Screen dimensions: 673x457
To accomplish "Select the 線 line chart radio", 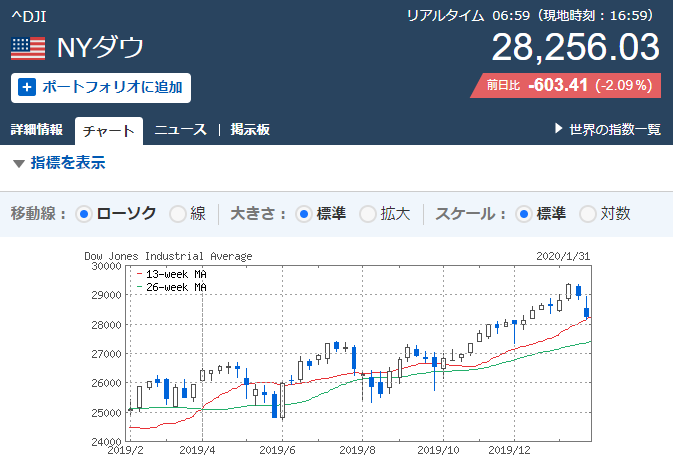I will pyautogui.click(x=177, y=214).
